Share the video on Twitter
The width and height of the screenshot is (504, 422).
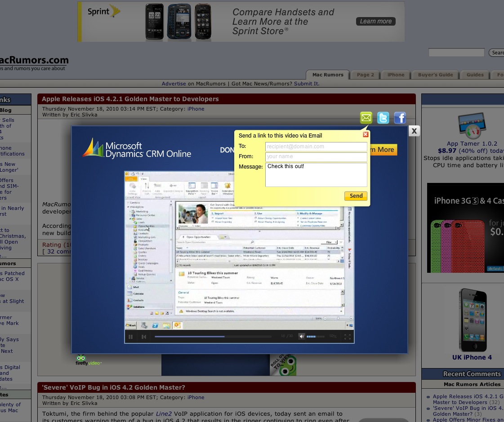tap(383, 118)
